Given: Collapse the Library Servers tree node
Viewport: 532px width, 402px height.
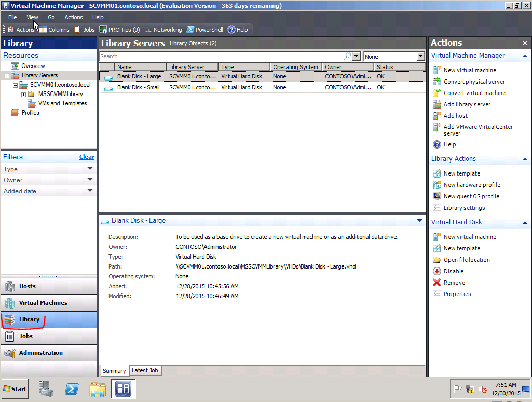Looking at the screenshot, I should point(7,76).
